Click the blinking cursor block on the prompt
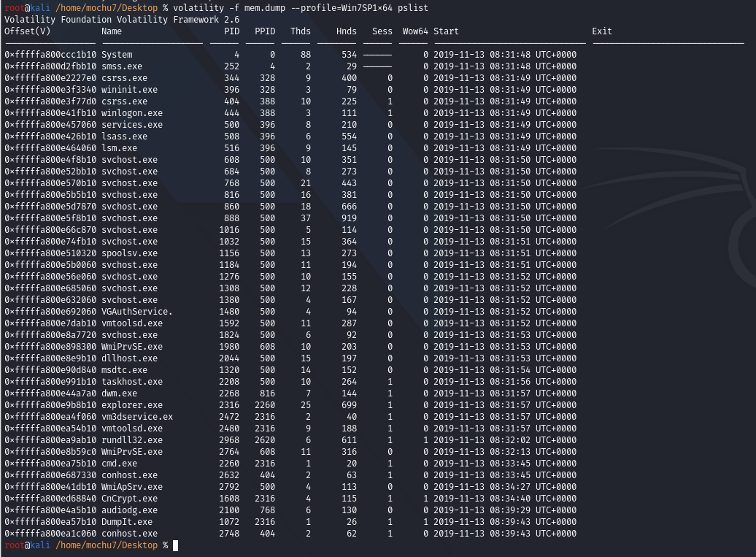 176,545
